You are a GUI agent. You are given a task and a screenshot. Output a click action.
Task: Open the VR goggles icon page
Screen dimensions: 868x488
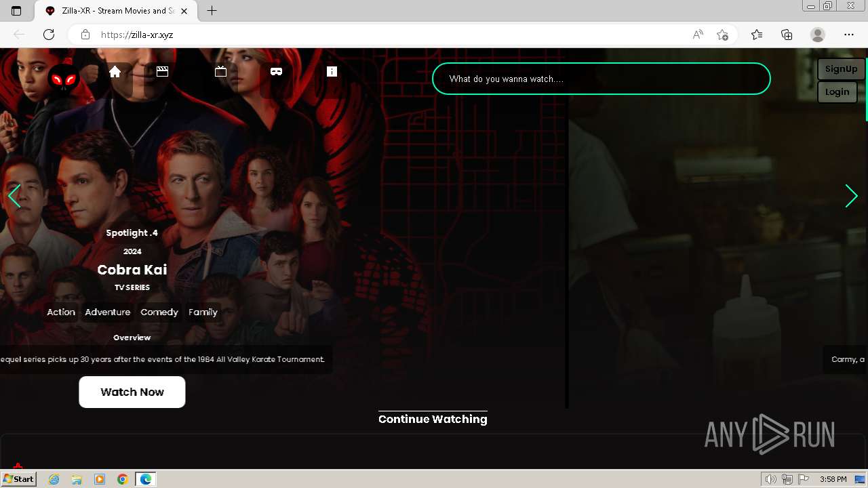point(276,71)
